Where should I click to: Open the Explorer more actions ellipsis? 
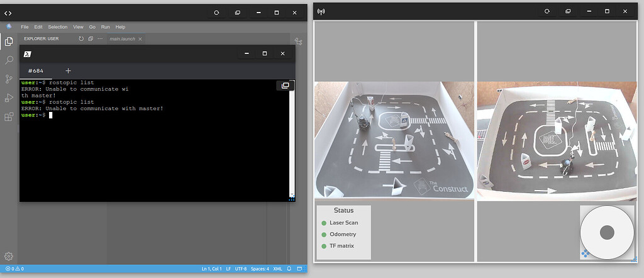point(100,38)
